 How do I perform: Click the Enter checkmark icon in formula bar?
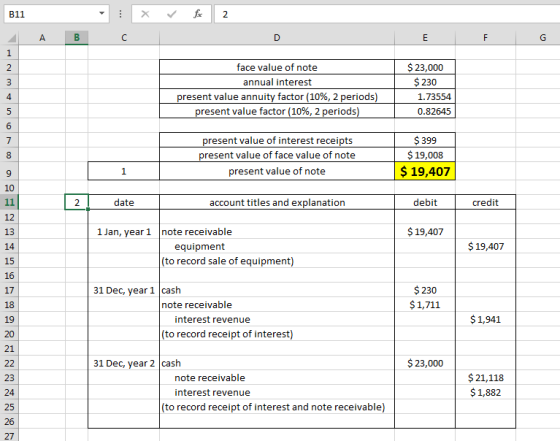point(172,14)
